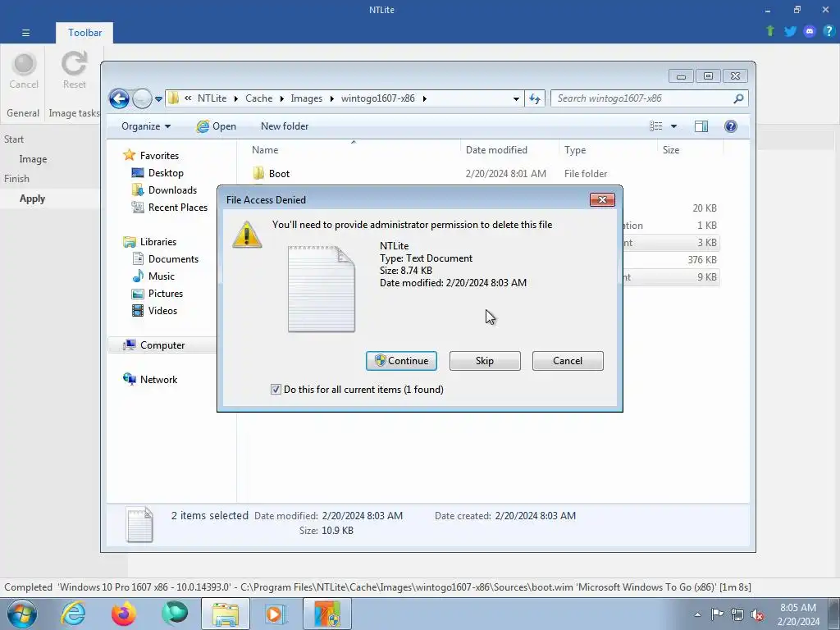This screenshot has width=840, height=630.
Task: Open the recent locations dropdown arrow
Action: [x=158, y=99]
